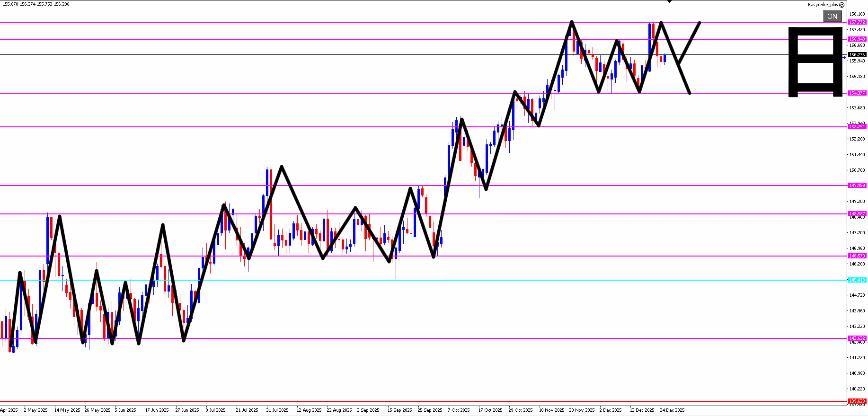Click the magenta price label 154.377

click(x=857, y=93)
